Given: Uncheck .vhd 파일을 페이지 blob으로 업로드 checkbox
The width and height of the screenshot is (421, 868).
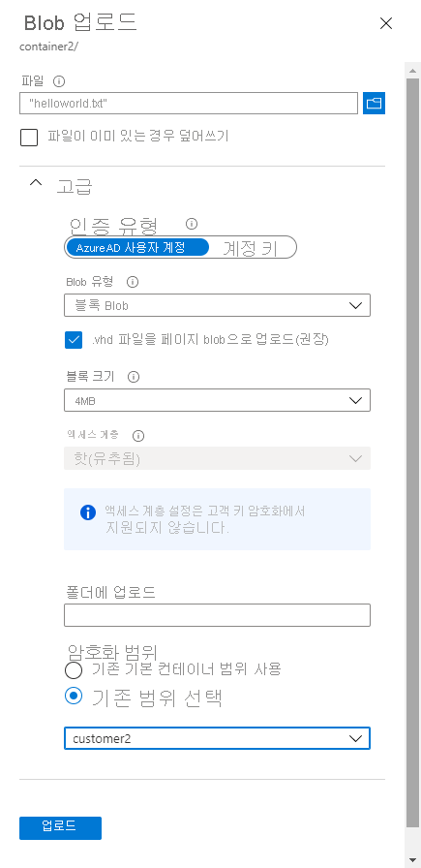Looking at the screenshot, I should point(74,340).
